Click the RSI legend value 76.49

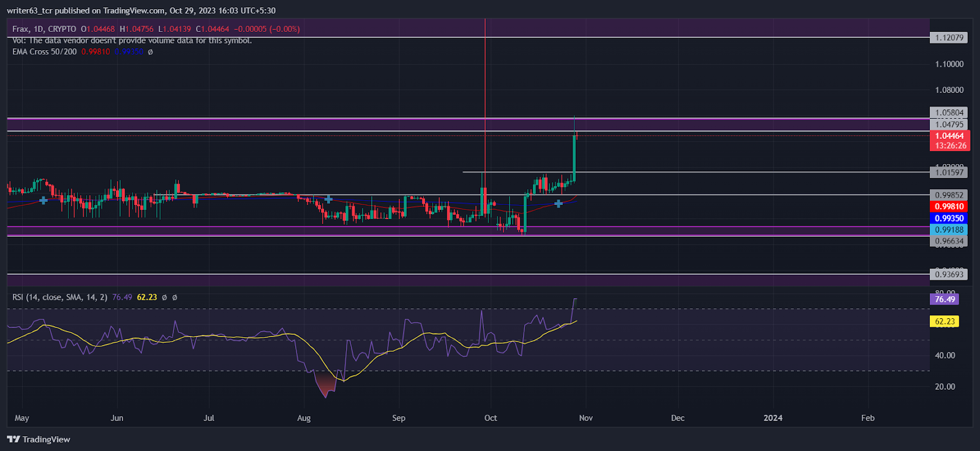tap(122, 297)
